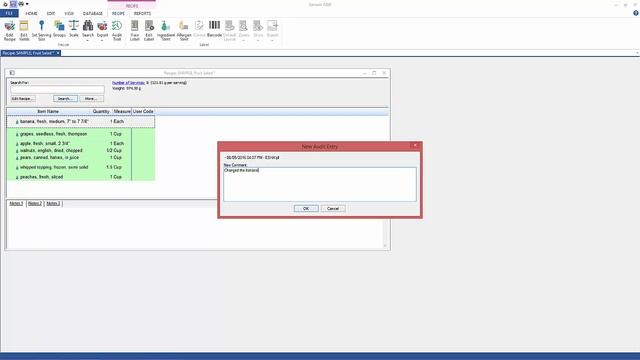
Task: Open the Notes 1 tab
Action: point(16,203)
